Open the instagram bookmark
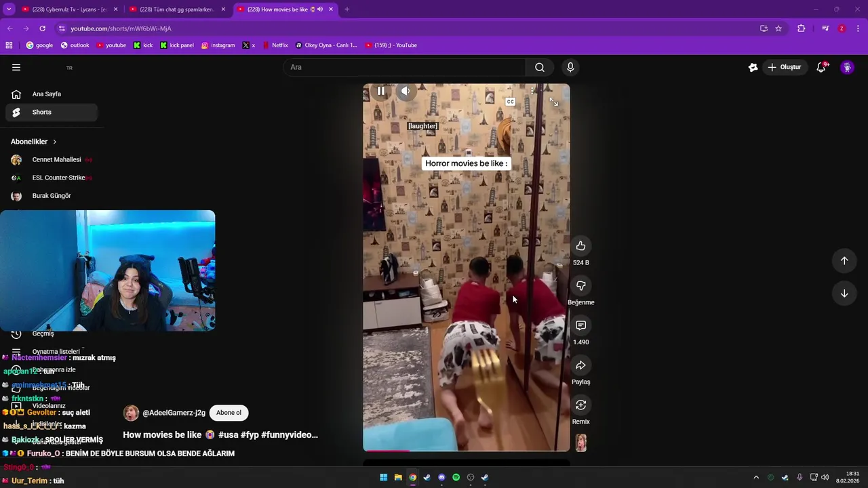The width and height of the screenshot is (868, 488). pos(218,45)
